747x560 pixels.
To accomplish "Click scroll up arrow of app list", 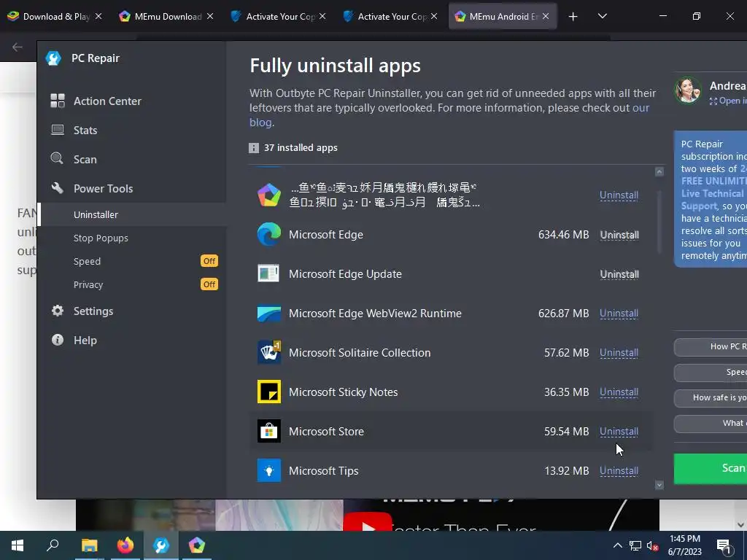I will pyautogui.click(x=659, y=172).
